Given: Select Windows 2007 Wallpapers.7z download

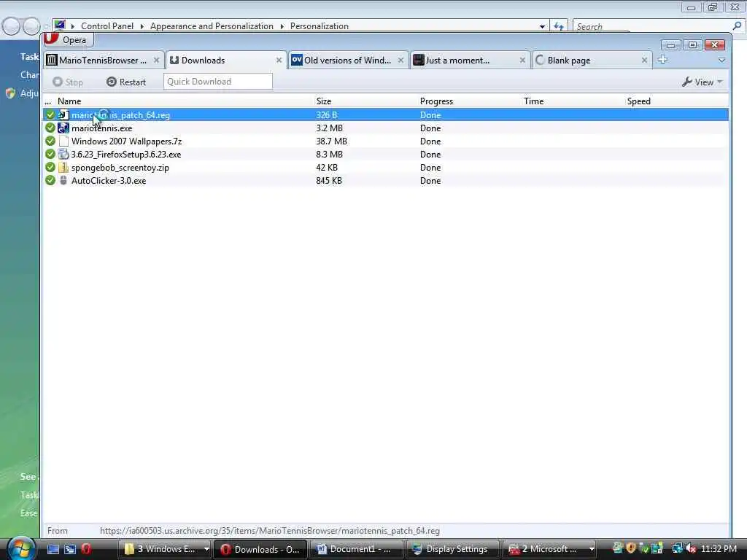Looking at the screenshot, I should 385,141.
